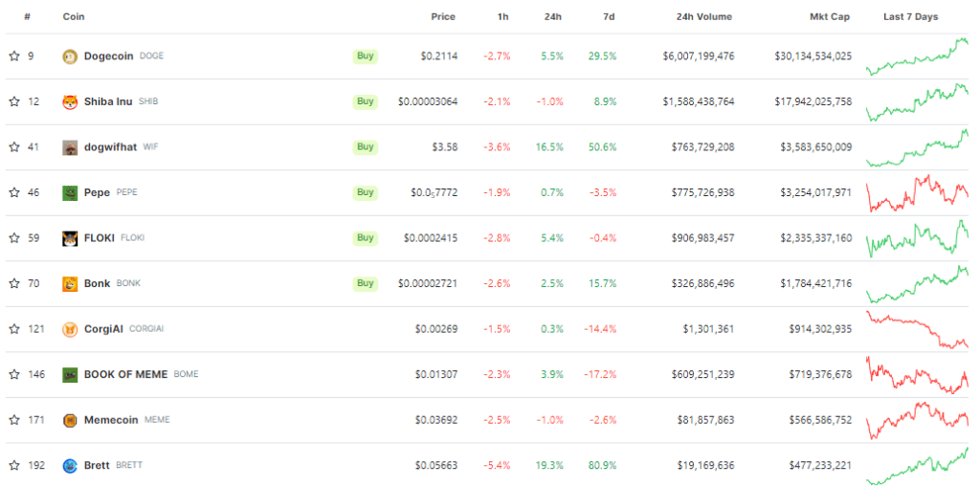980x487 pixels.
Task: View BOOK OF MEME's 7-day sparkline
Action: (x=917, y=375)
